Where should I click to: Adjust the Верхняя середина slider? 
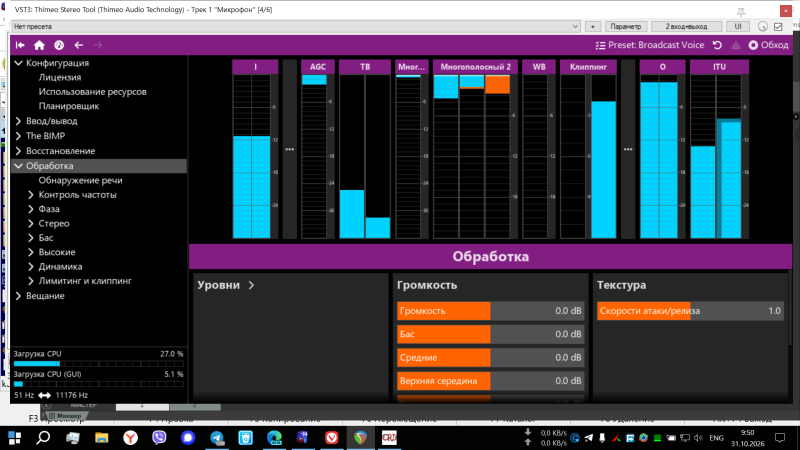click(490, 381)
